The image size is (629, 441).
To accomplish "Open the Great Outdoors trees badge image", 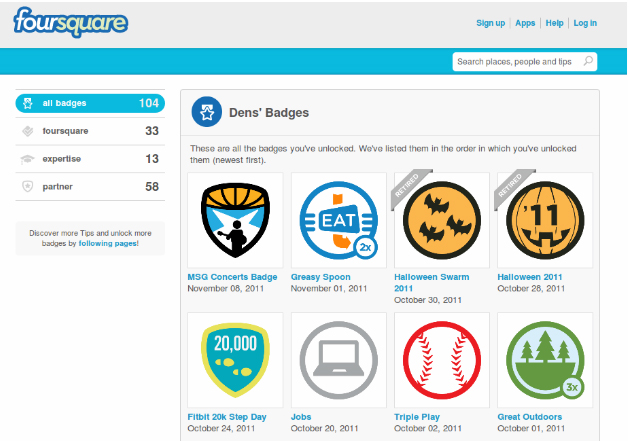I will pos(545,360).
